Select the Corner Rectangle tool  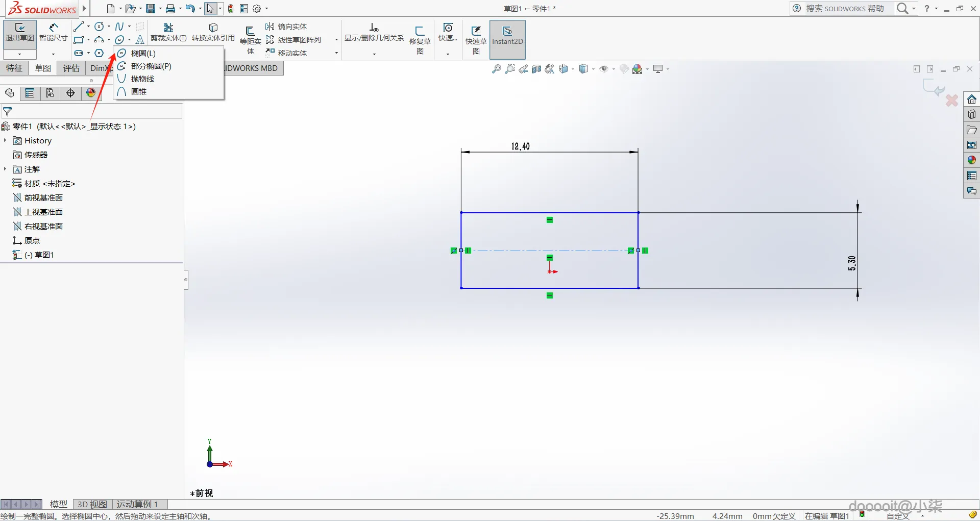click(78, 40)
